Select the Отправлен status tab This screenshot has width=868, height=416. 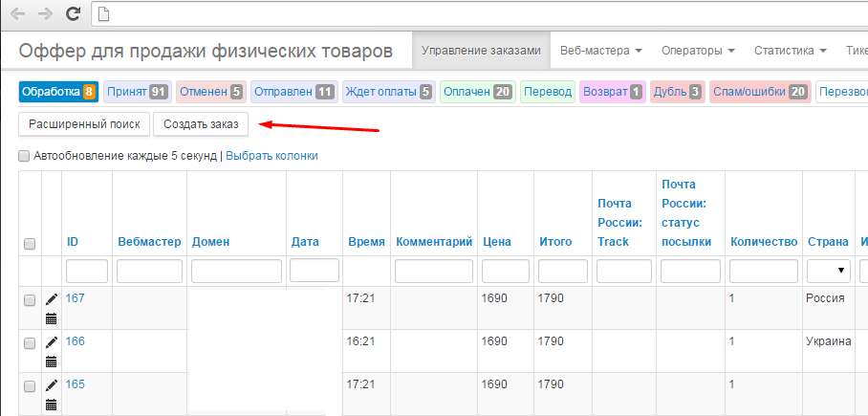coord(293,92)
